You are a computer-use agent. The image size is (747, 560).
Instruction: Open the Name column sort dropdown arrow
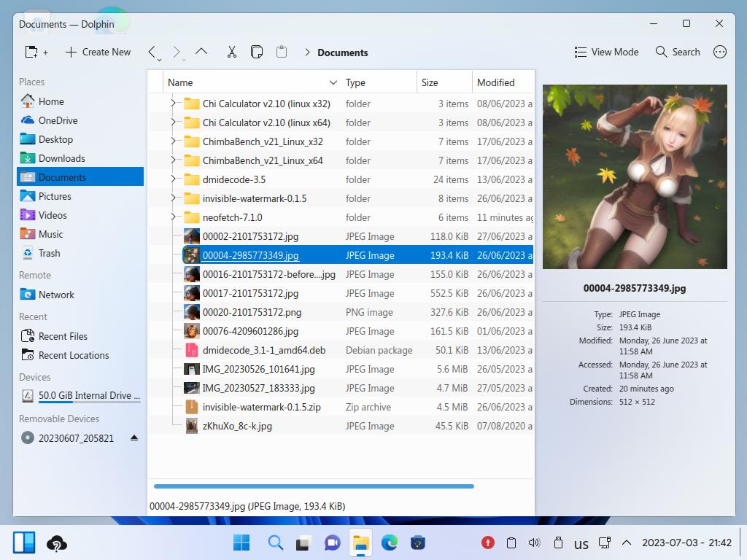(333, 82)
